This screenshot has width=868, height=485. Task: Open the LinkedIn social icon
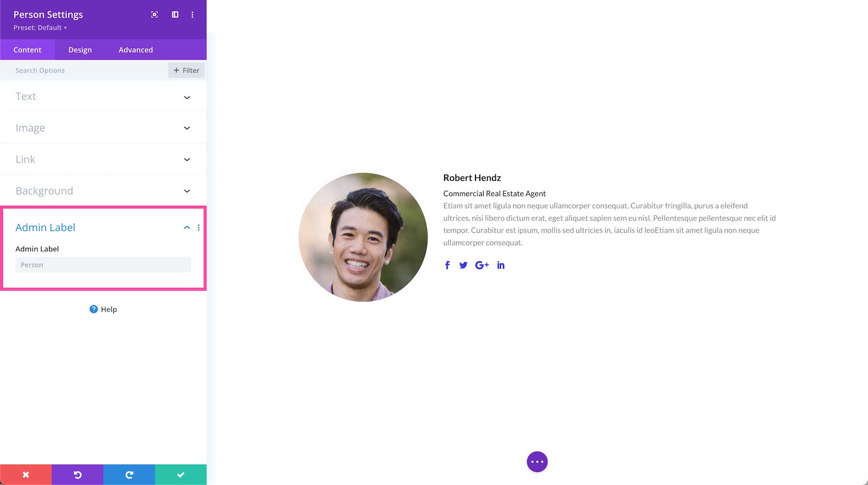click(501, 265)
